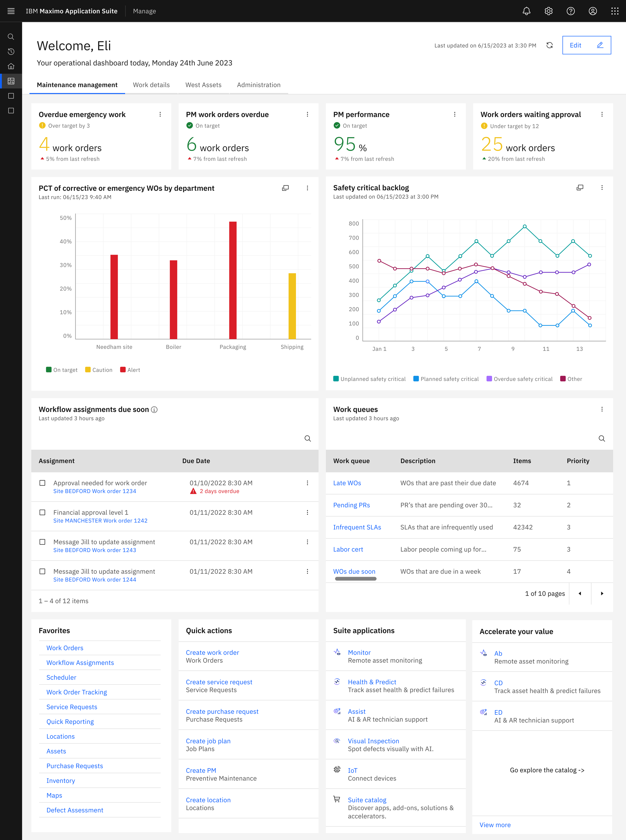Open the notifications bell
The image size is (626, 840).
pos(526,11)
